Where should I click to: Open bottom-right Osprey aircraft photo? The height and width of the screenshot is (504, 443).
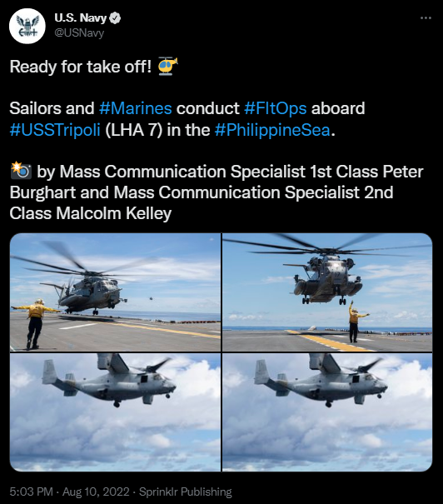[327, 412]
